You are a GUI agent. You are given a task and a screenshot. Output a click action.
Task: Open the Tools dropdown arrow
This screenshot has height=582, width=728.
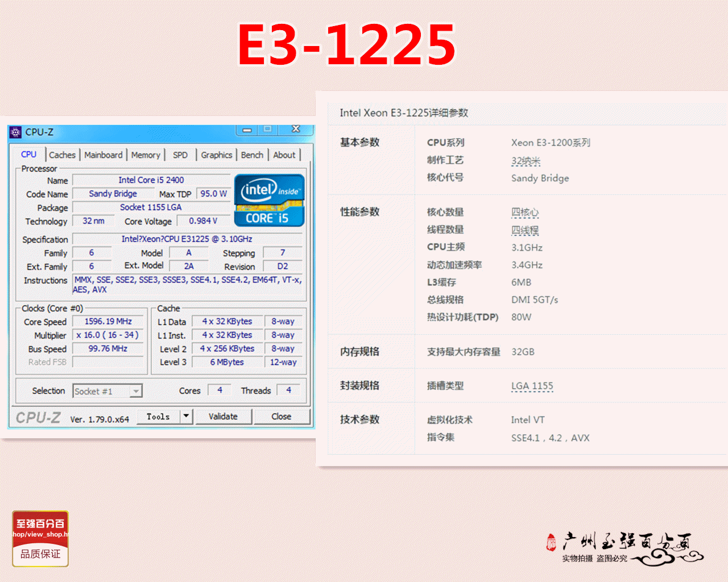(x=185, y=417)
